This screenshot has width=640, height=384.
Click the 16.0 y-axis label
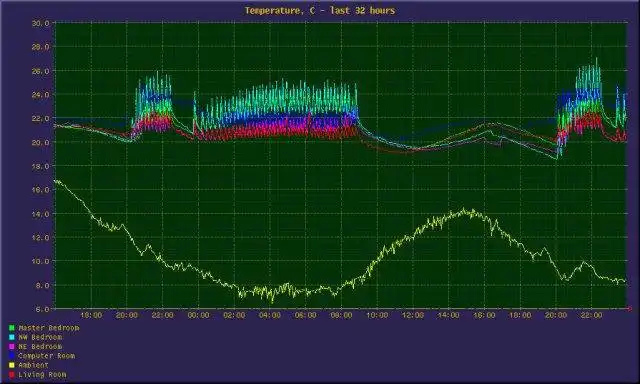[41, 190]
